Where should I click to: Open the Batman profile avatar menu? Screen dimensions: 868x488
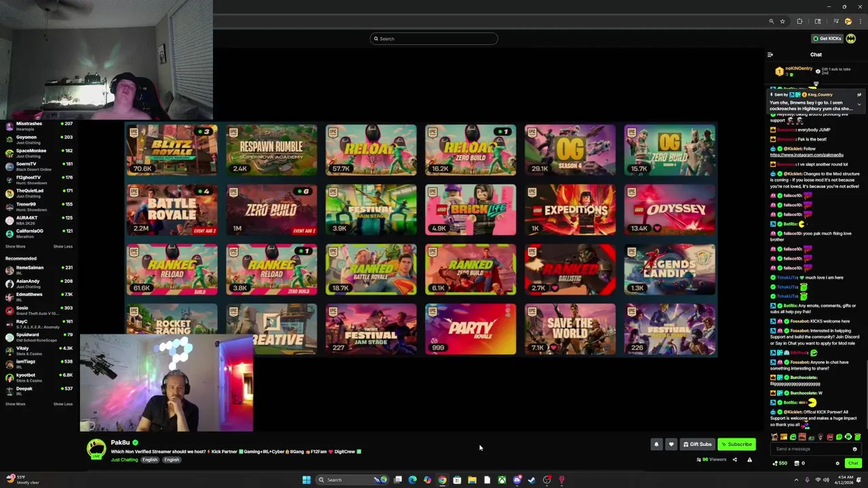850,39
